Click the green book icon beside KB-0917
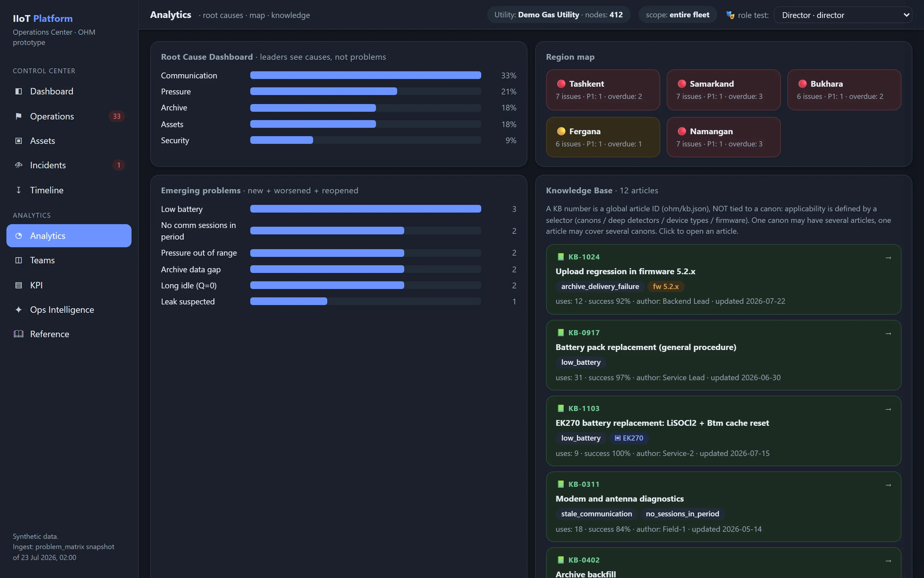The height and width of the screenshot is (578, 924). click(560, 333)
